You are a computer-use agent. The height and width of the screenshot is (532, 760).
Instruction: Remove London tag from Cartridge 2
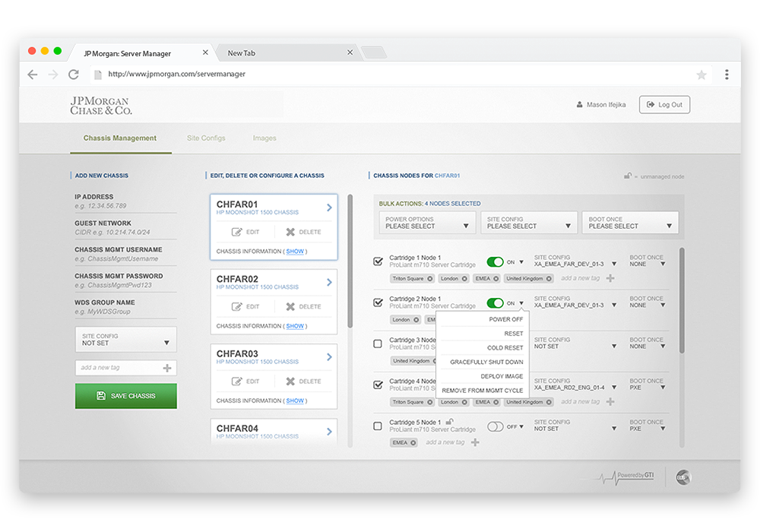(416, 320)
